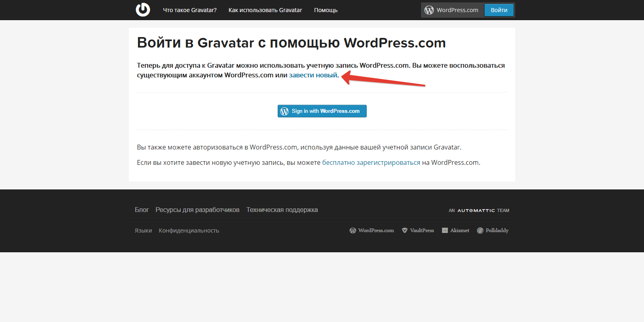The image size is (644, 322).
Task: Click the VaultPress text link in footer
Action: (x=422, y=231)
